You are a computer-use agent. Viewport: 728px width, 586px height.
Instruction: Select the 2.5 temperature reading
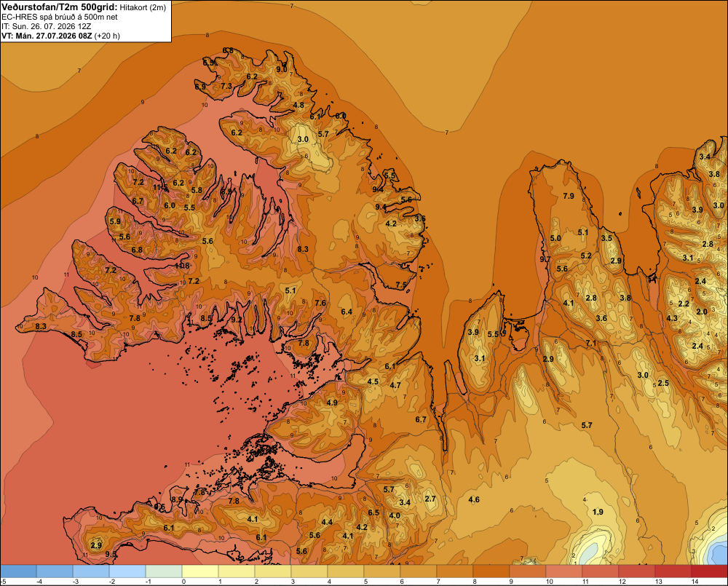(x=663, y=383)
